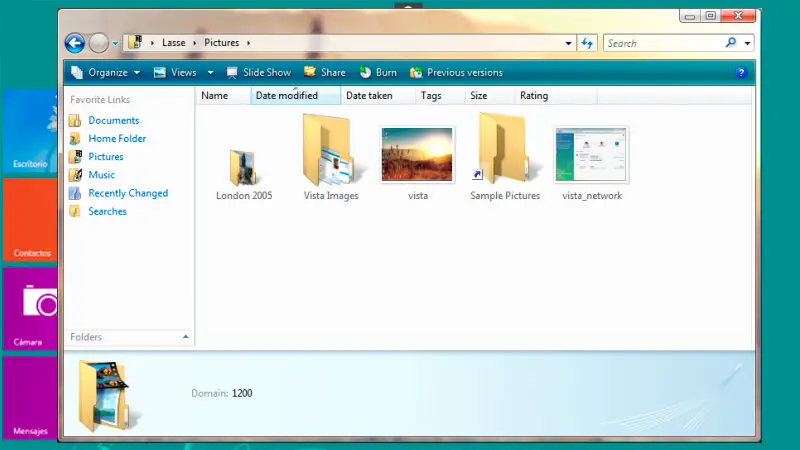
Task: Select the Pictures breadcrumb in address bar
Action: pos(221,43)
